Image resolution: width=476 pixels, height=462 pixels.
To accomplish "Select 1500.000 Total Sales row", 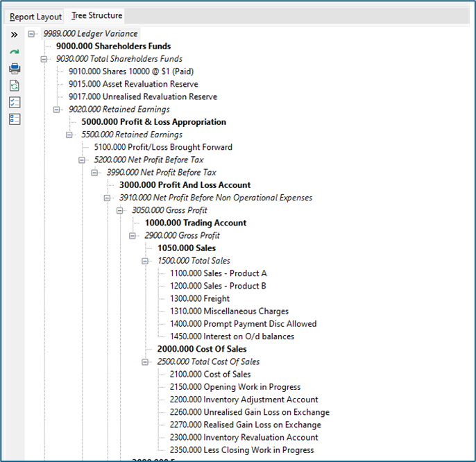I will (194, 261).
